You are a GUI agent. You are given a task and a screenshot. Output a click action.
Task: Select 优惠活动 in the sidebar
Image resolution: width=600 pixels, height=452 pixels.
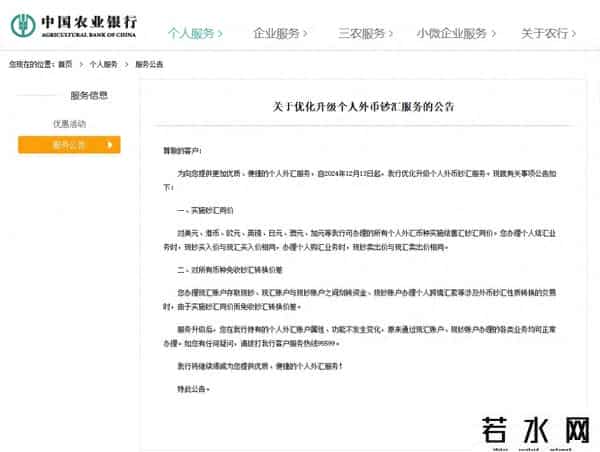69,124
